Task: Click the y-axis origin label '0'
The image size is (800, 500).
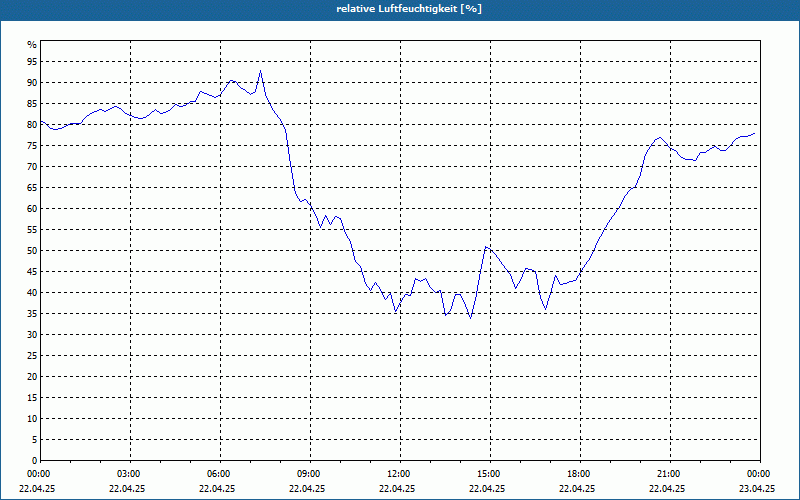Action: coord(35,461)
